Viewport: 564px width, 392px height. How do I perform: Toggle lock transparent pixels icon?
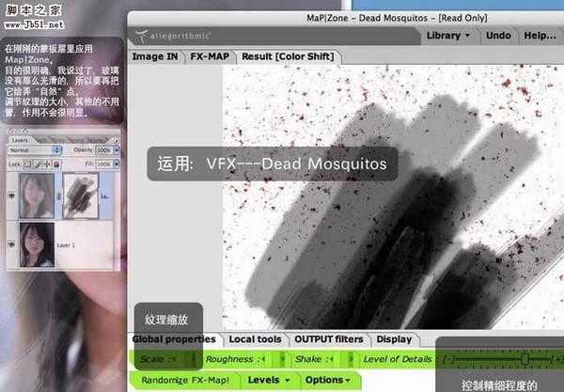coord(28,165)
